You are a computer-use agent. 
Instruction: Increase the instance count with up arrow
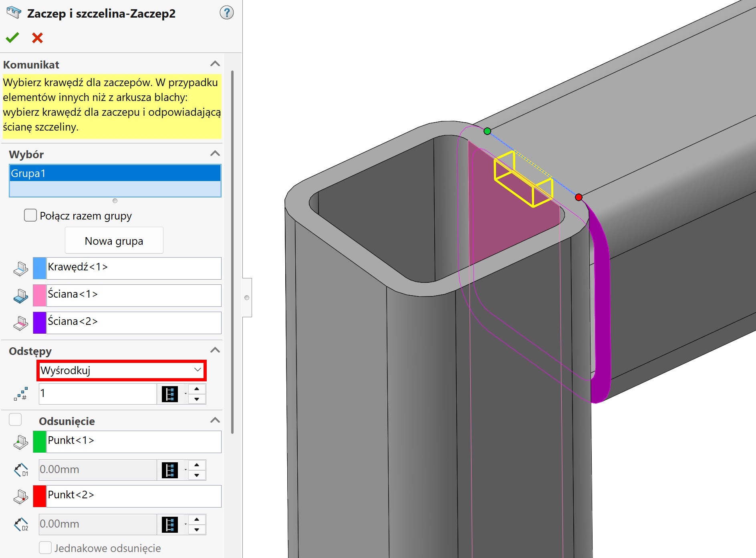click(x=197, y=389)
